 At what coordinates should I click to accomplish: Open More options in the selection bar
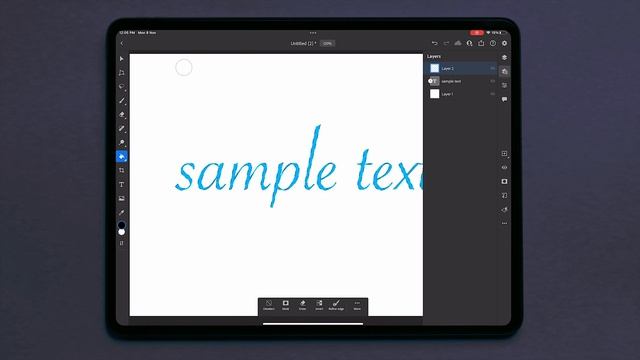point(357,305)
